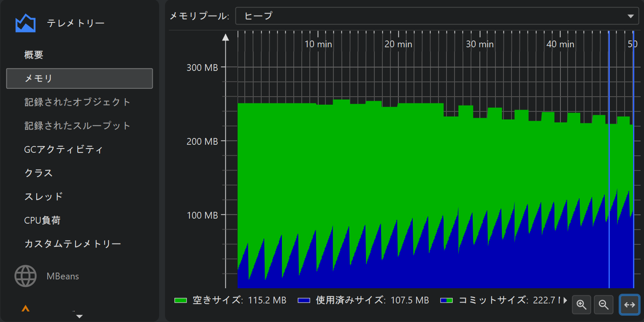
Task: Click the 使用済みサイズ: 107.5 MB legend text
Action: (373, 300)
